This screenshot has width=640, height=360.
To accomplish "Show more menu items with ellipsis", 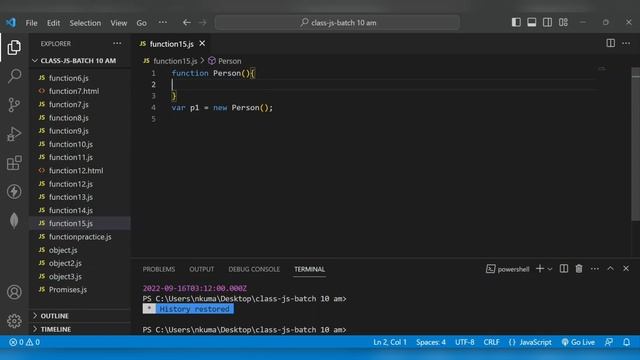I will [162, 22].
